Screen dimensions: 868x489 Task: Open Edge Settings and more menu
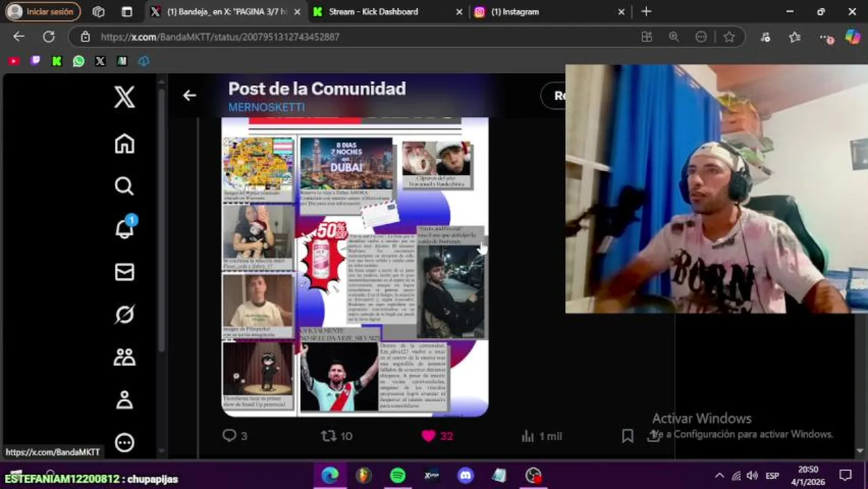[825, 37]
